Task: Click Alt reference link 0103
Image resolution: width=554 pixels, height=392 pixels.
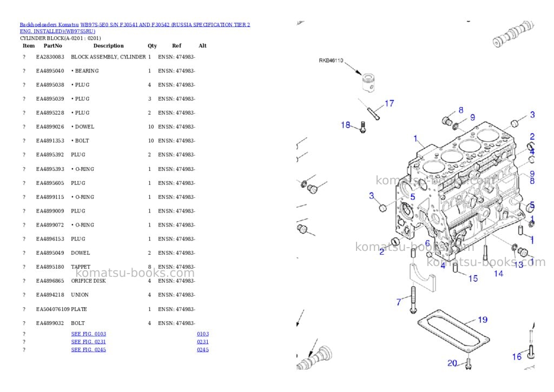Action: pos(203,334)
